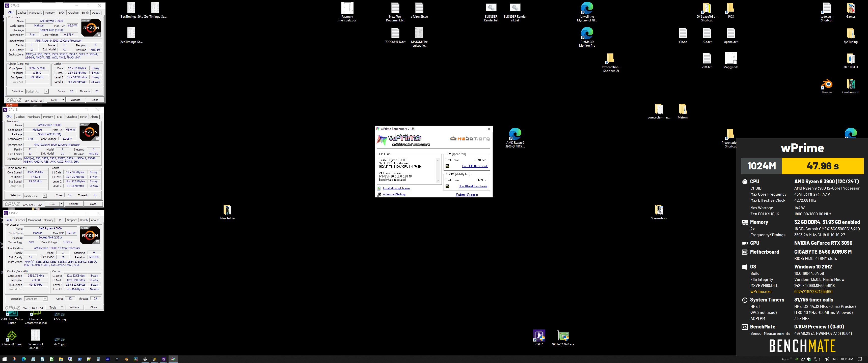The height and width of the screenshot is (363, 868).
Task: Select BLENDER Render.bat desktop file
Action: tap(491, 12)
